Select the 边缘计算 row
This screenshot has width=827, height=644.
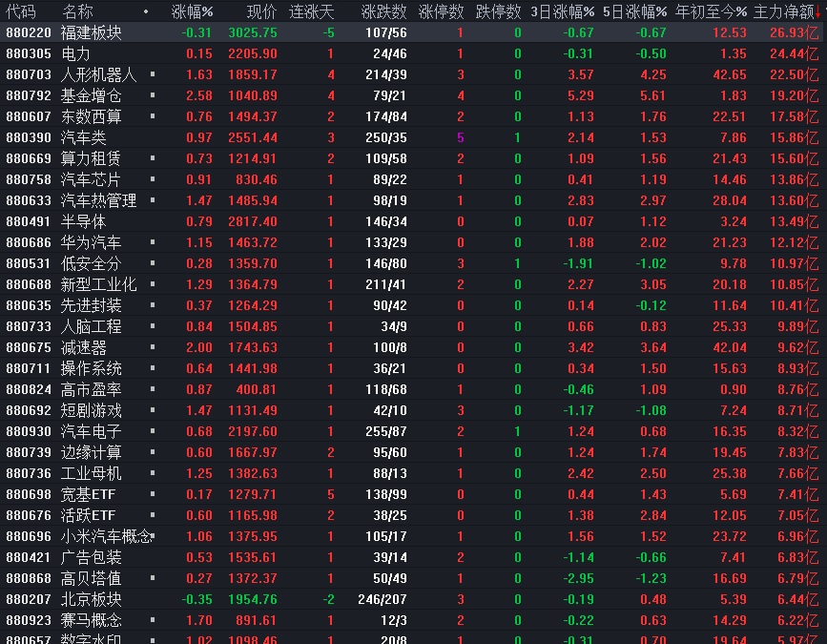point(414,452)
